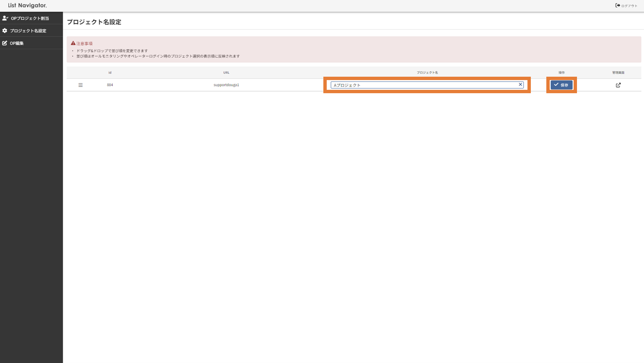
Task: Click the gear icon in sidebar
Action: (5, 31)
